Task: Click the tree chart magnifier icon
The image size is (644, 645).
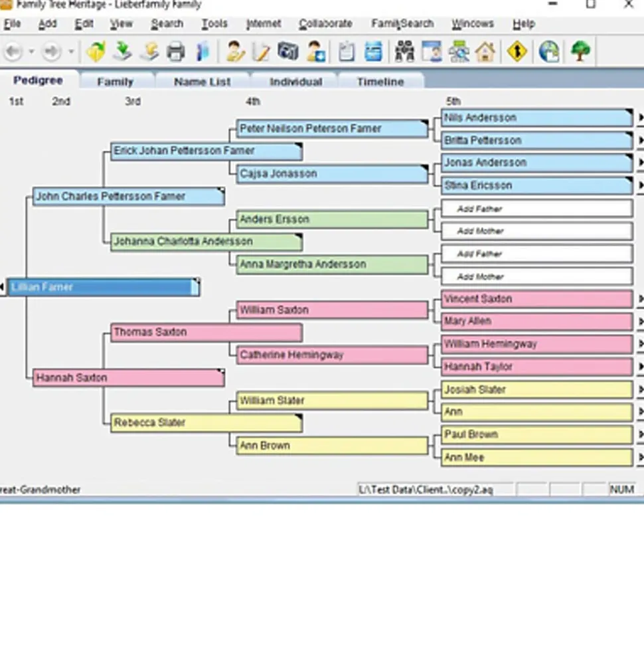Action: pyautogui.click(x=459, y=52)
